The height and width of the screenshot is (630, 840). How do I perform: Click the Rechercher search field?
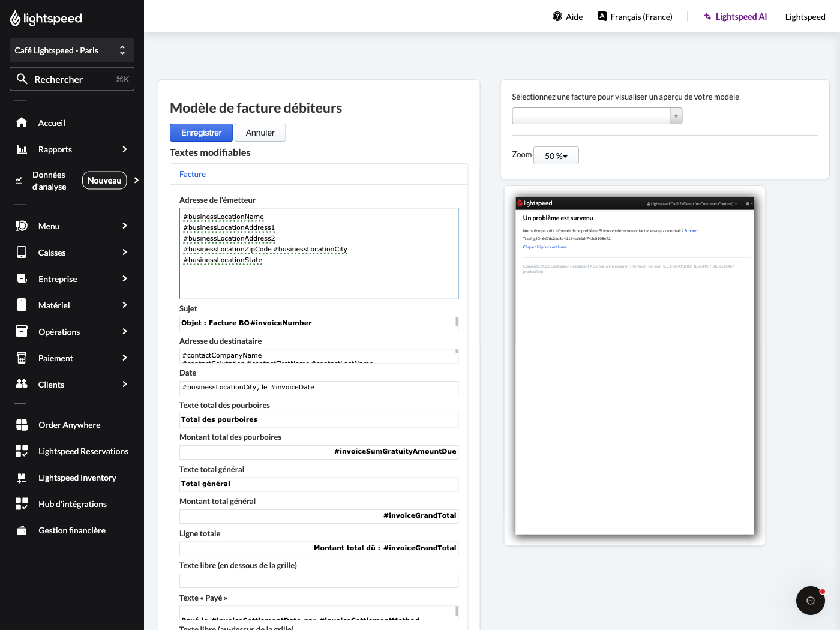coord(72,79)
